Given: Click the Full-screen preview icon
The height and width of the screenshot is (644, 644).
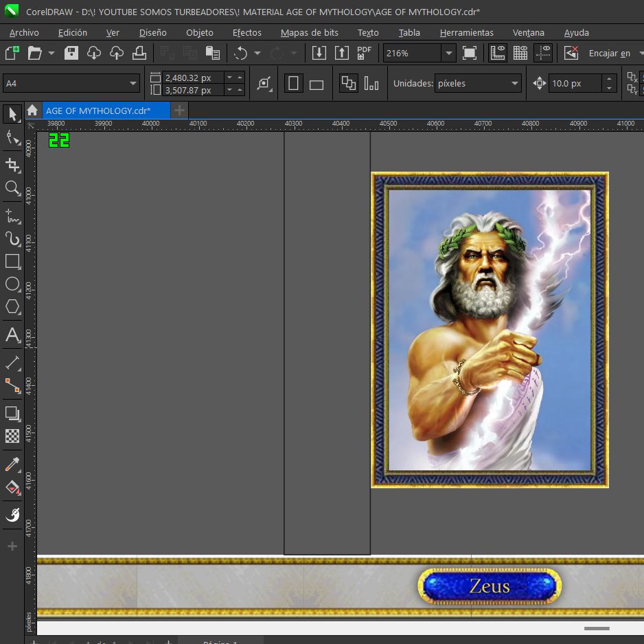Looking at the screenshot, I should click(470, 53).
